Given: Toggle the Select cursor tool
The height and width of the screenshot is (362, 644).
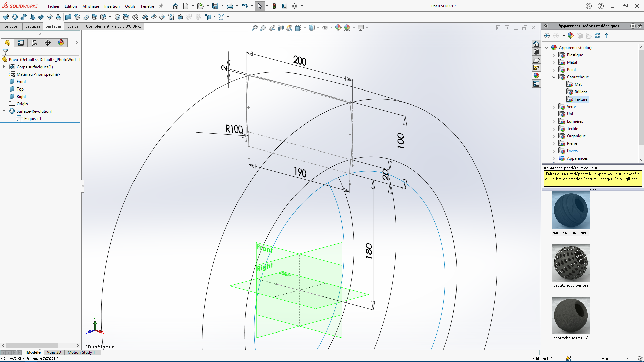Looking at the screenshot, I should point(259,6).
